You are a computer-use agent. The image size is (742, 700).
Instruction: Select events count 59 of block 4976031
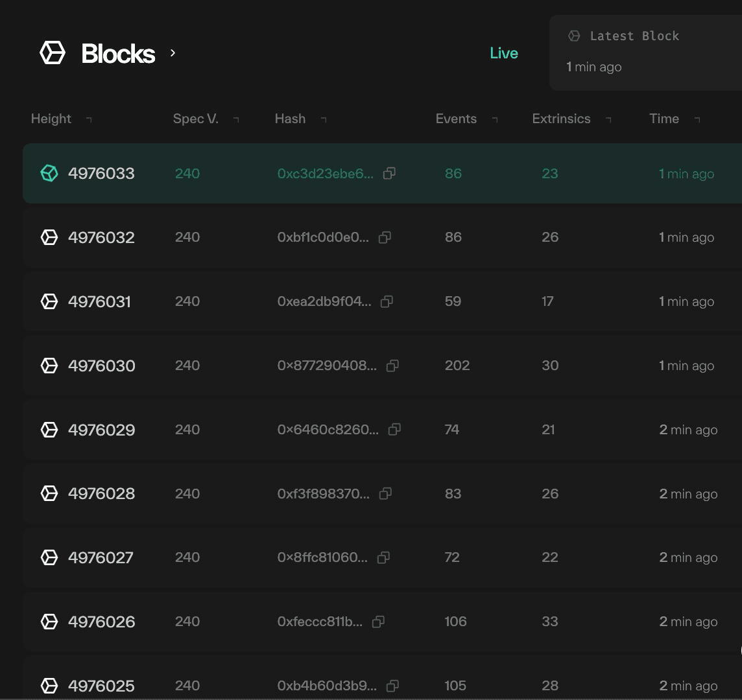[453, 301]
